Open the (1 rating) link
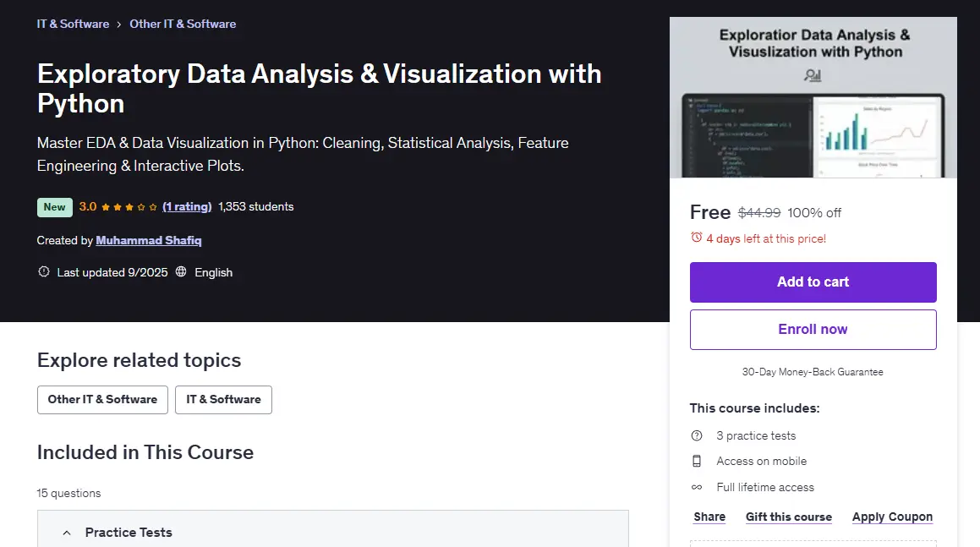The height and width of the screenshot is (547, 980). click(x=187, y=206)
